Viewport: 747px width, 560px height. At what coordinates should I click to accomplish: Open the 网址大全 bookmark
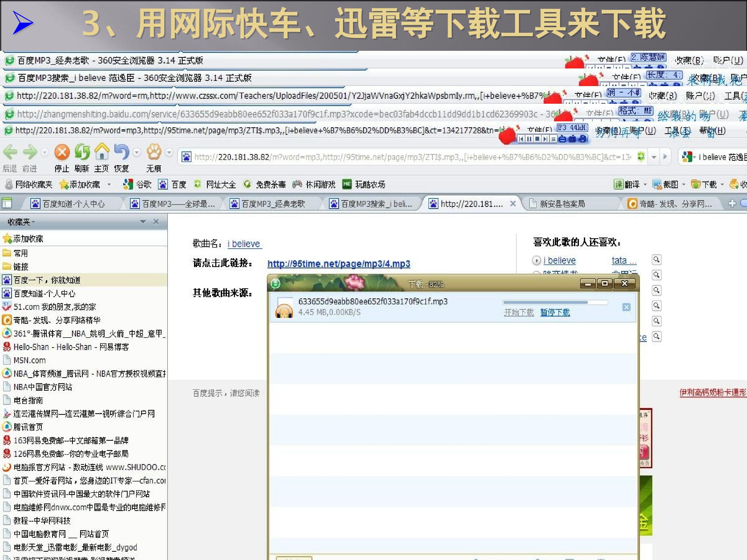coord(215,184)
